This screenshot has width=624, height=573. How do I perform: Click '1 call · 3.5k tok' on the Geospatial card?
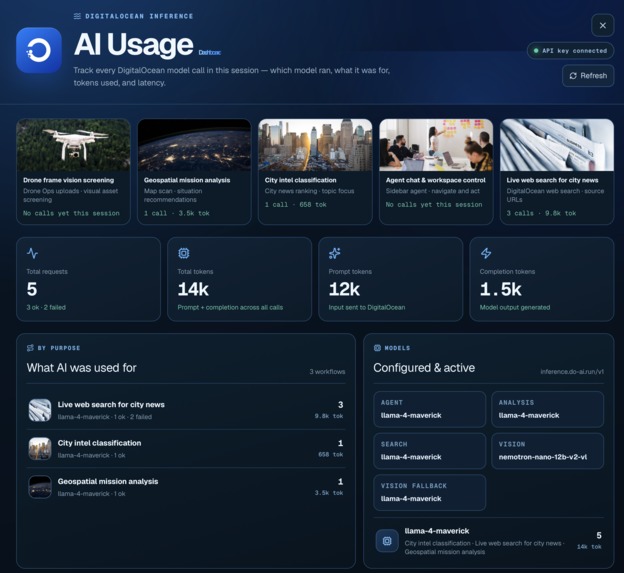177,213
